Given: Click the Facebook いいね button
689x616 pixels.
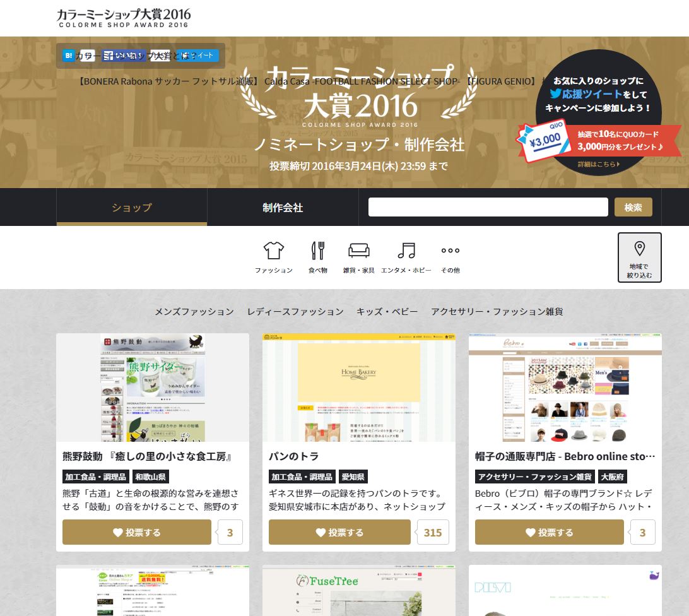Looking at the screenshot, I should [124, 56].
